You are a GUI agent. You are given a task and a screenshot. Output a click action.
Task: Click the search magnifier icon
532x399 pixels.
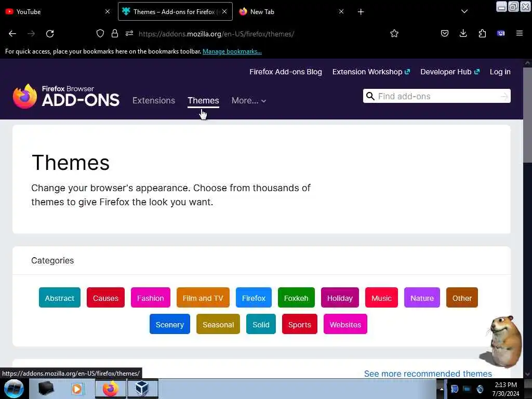370,96
